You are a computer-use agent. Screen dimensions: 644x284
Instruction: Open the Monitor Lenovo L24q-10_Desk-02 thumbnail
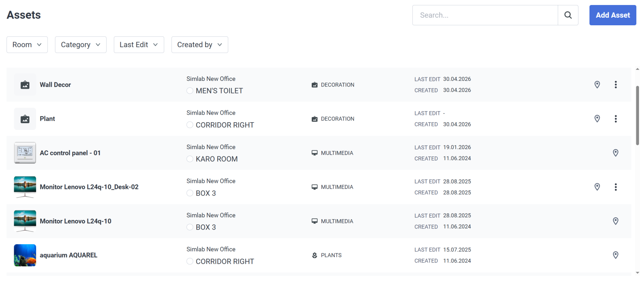pos(25,187)
